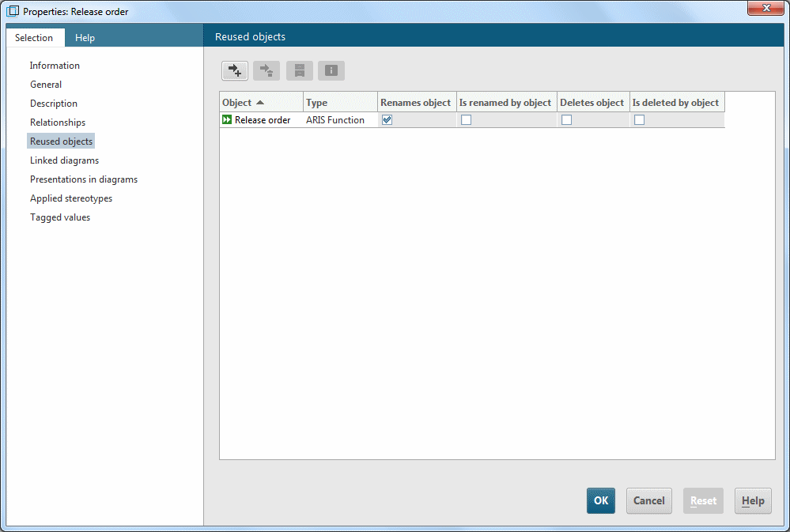790x532 pixels.
Task: Click the window icon in title bar
Action: tap(12, 11)
